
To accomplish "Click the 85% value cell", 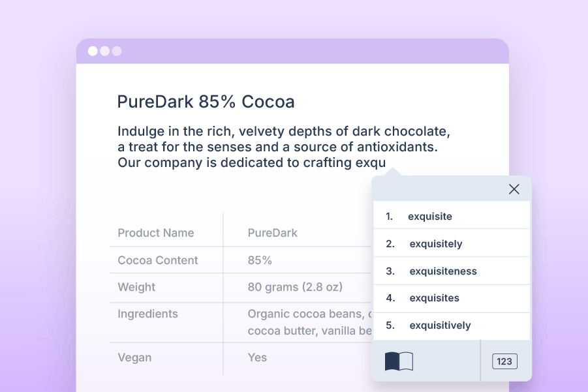I will click(x=260, y=260).
